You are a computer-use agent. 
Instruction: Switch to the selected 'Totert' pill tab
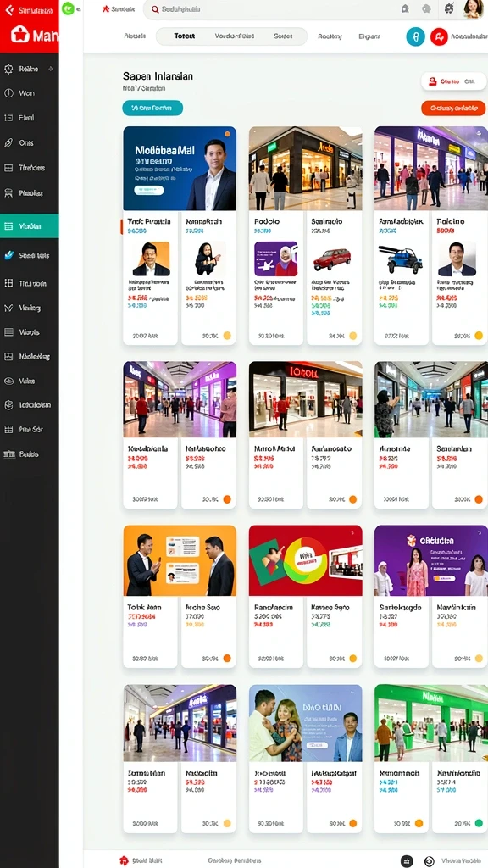click(184, 36)
